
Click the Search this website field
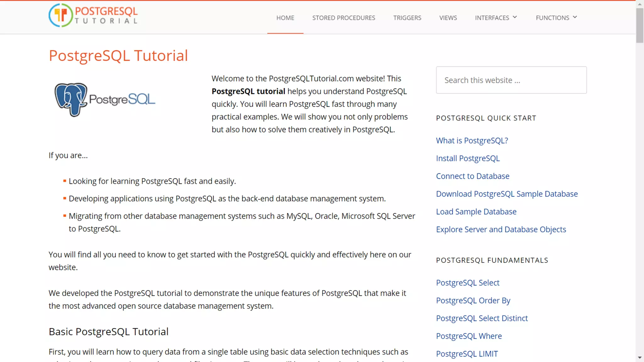coord(511,80)
